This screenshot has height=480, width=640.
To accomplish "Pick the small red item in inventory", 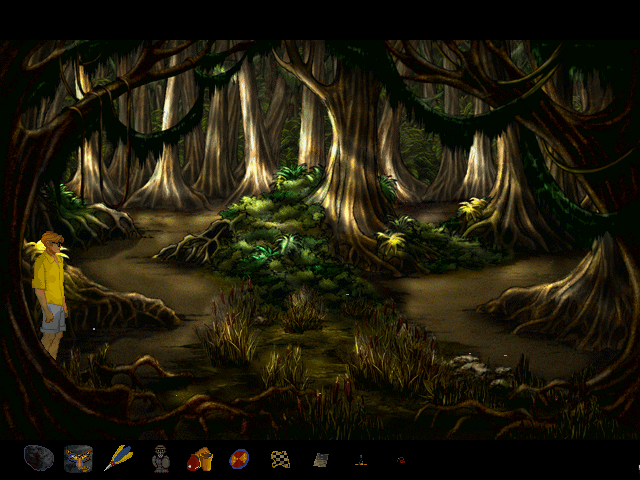I will 401,460.
